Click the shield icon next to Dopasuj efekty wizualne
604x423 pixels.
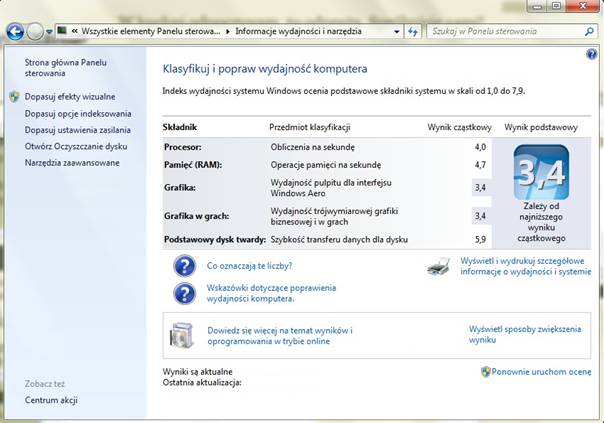coord(15,97)
